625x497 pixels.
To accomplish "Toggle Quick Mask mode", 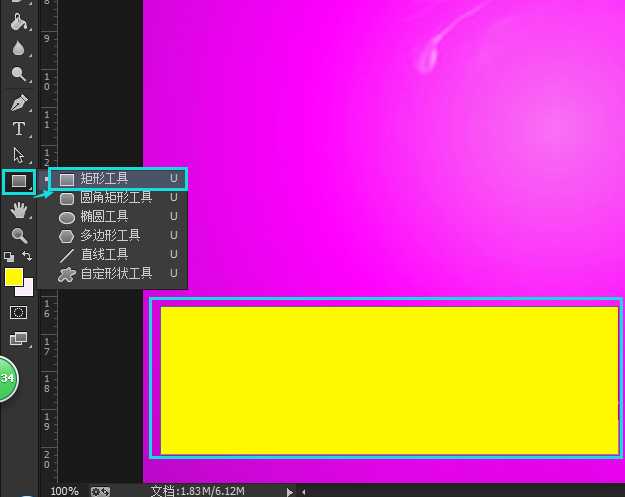I will pyautogui.click(x=18, y=312).
